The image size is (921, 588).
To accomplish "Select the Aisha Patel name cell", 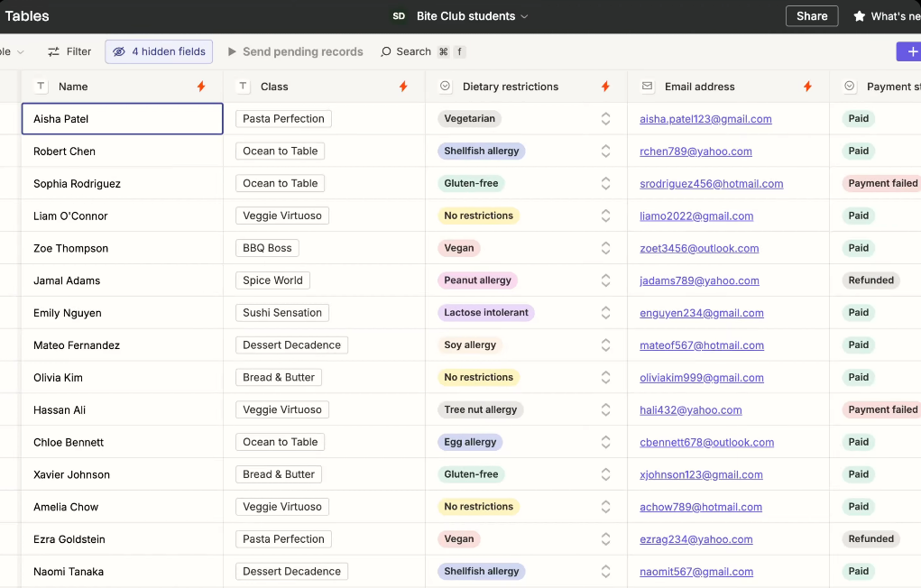I will (122, 119).
